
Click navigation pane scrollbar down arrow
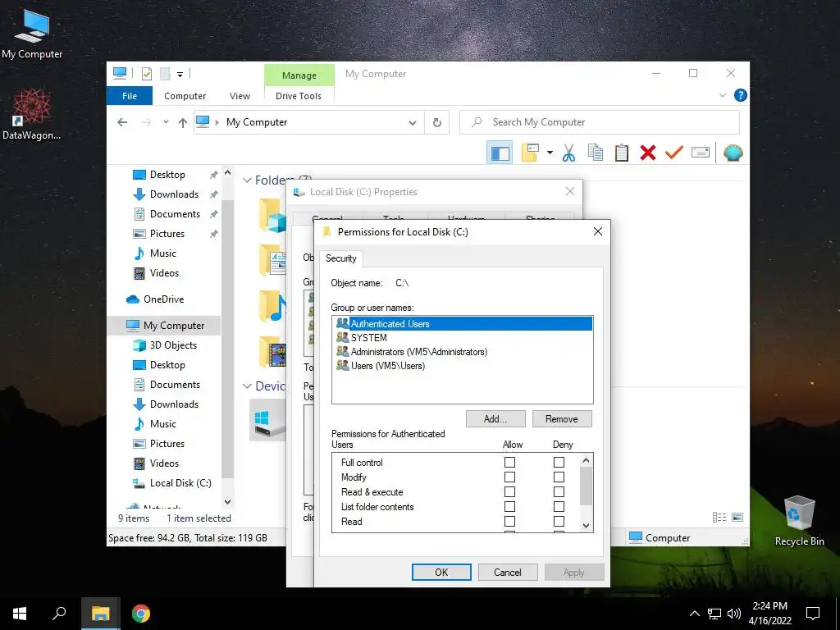click(x=228, y=502)
